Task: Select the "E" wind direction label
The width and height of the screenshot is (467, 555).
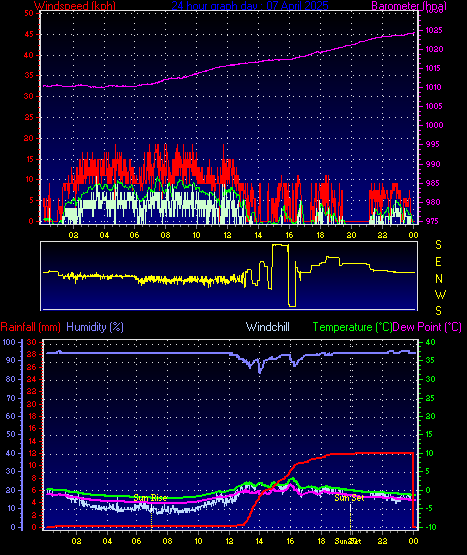Action: pyautogui.click(x=438, y=262)
